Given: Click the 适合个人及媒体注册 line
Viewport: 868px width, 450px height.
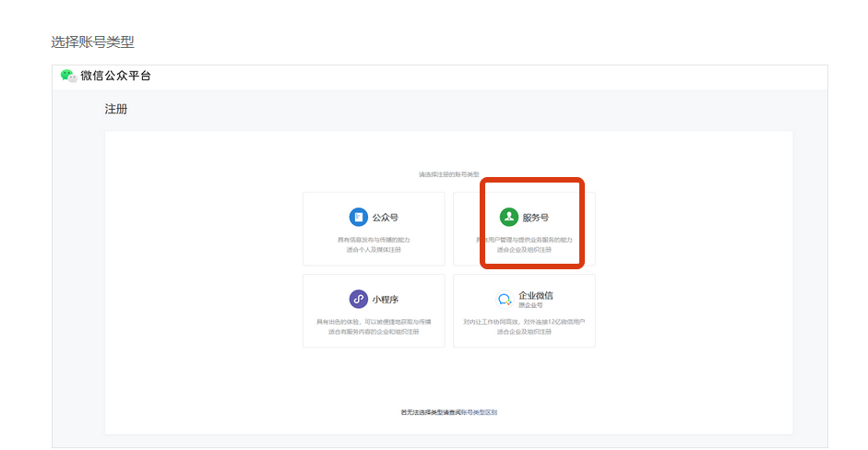Looking at the screenshot, I should 374,250.
